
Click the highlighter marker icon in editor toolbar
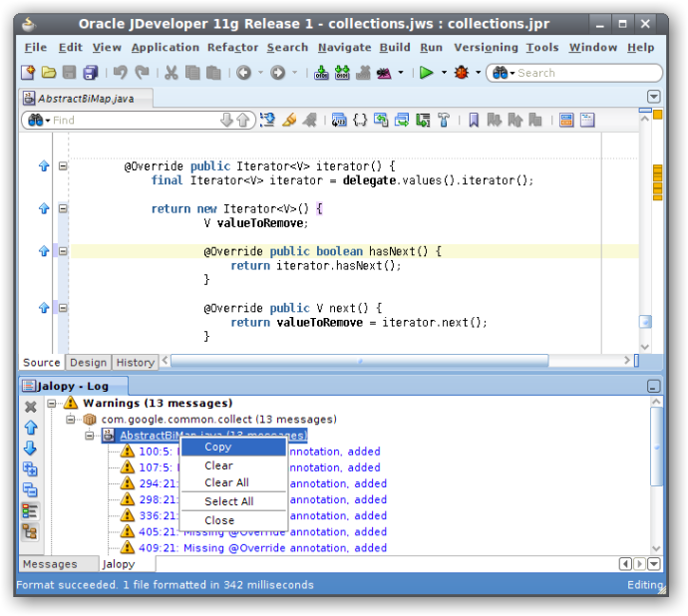coord(289,120)
